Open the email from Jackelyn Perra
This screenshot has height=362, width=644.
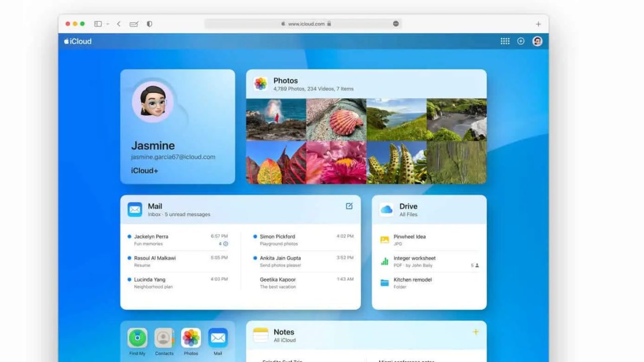click(178, 240)
